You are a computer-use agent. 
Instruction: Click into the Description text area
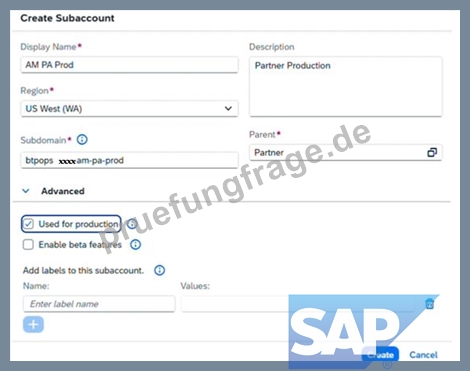(346, 87)
